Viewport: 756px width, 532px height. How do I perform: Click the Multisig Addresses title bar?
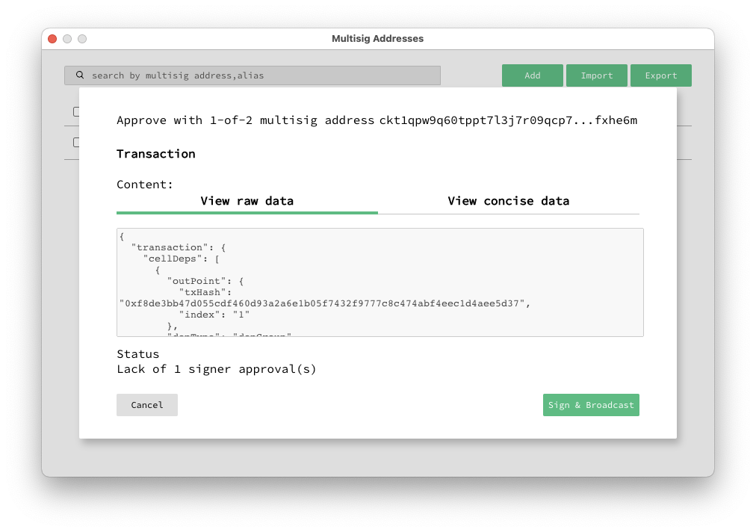coord(377,38)
